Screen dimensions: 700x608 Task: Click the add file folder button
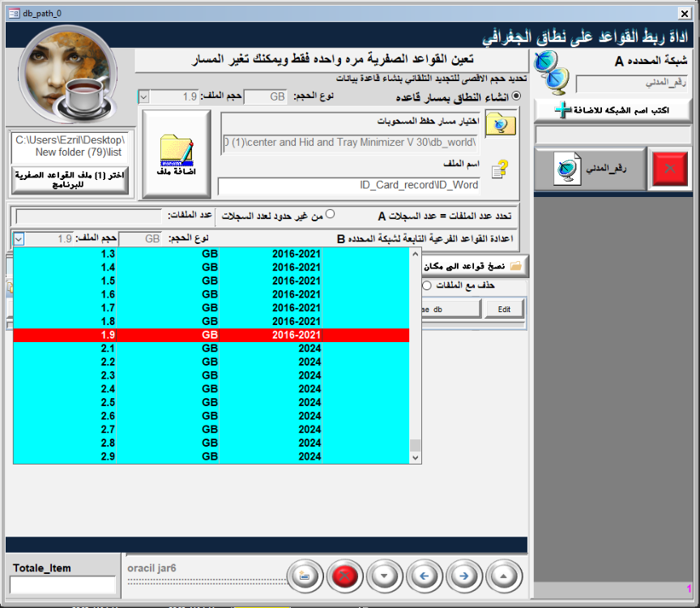(176, 153)
